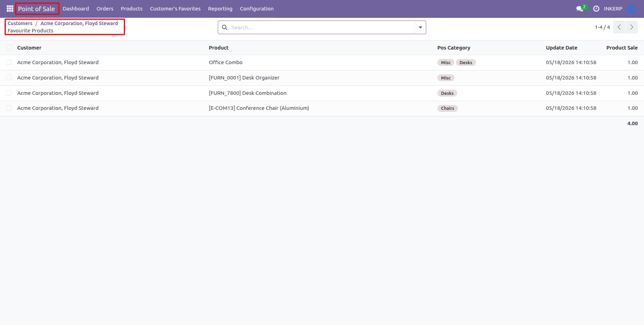Open the apps grid menu icon

coord(10,8)
